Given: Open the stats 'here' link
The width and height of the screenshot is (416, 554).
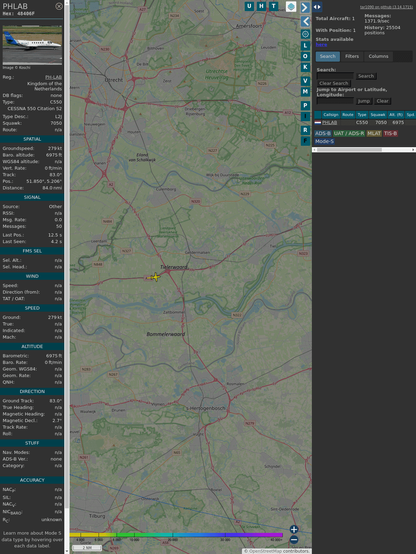Looking at the screenshot, I should coord(321,45).
